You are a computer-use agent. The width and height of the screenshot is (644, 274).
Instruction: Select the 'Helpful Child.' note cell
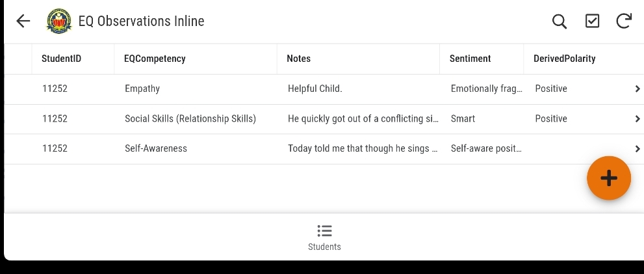coord(315,89)
